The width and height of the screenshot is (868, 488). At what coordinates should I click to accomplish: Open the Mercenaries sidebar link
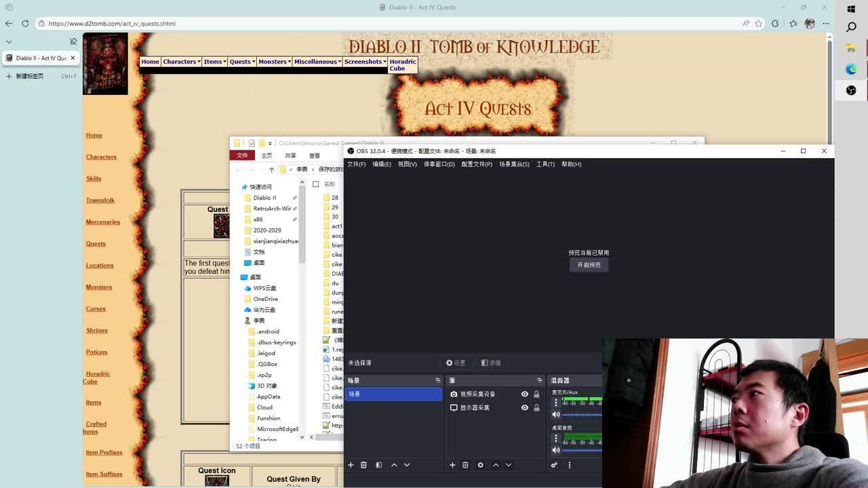103,222
